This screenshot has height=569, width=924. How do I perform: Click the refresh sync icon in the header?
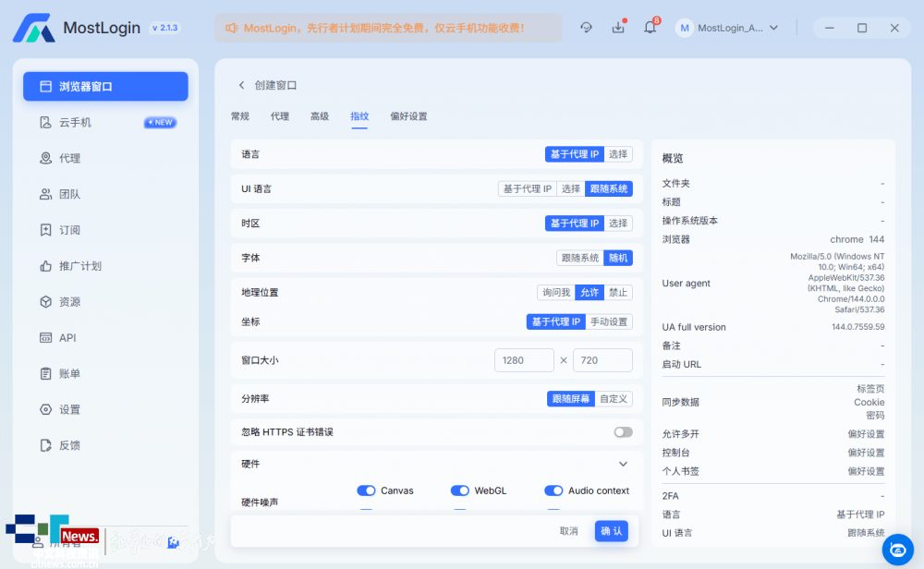(x=586, y=28)
